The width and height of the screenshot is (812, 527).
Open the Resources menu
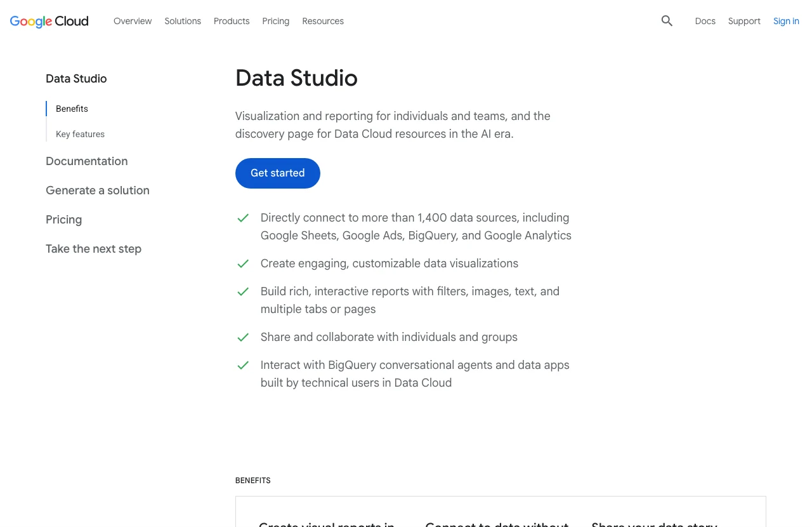[323, 21]
